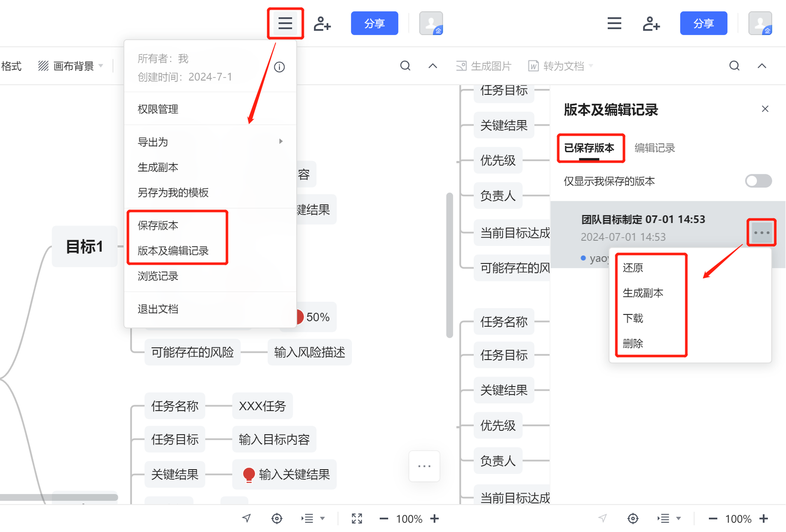786x532 pixels.
Task: Close the 版本及编辑记录 panel
Action: (x=765, y=109)
